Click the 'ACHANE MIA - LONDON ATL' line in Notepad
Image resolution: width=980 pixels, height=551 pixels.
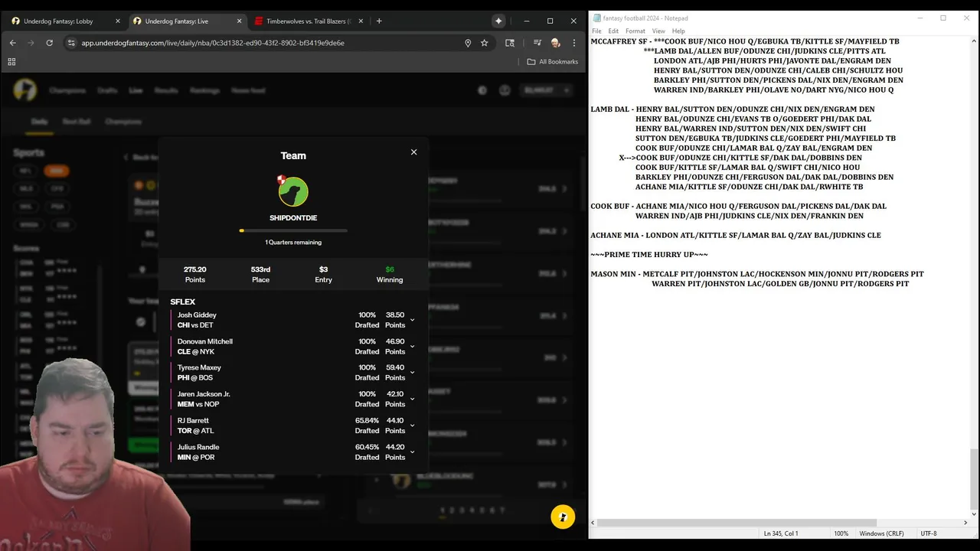pos(736,236)
